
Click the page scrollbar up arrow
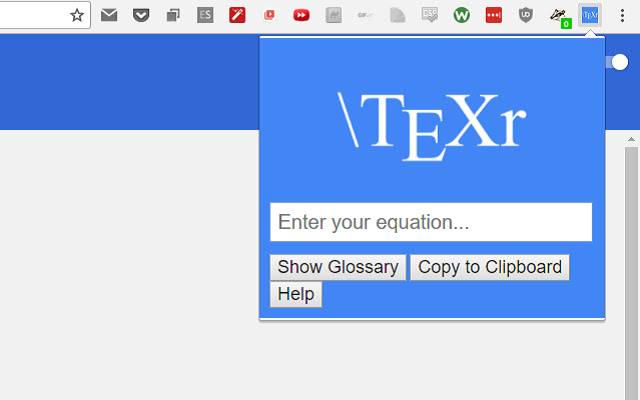coord(631,139)
